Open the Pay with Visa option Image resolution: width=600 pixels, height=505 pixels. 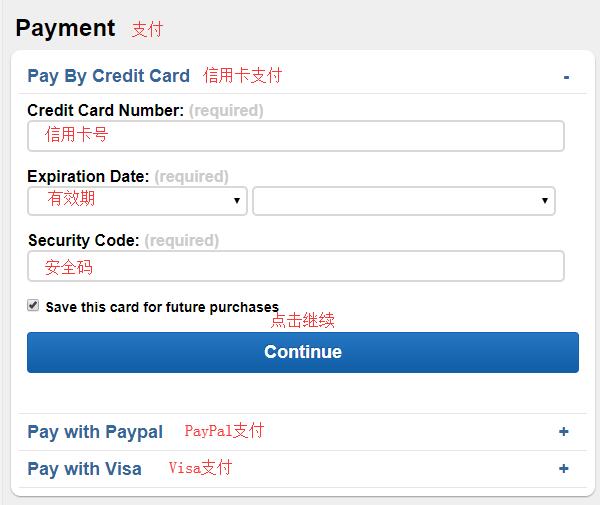pyautogui.click(x=85, y=469)
